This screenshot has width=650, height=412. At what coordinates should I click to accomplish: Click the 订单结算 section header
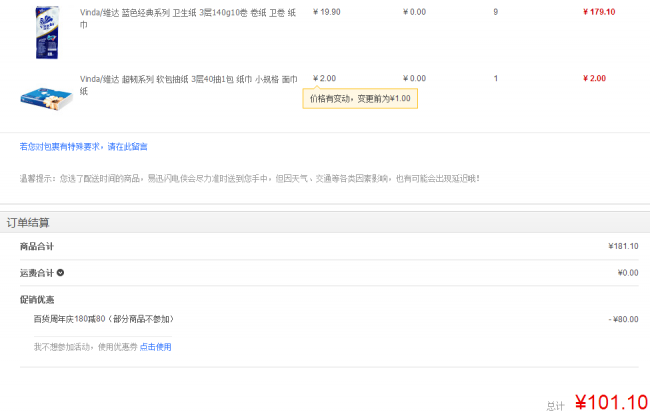point(28,222)
